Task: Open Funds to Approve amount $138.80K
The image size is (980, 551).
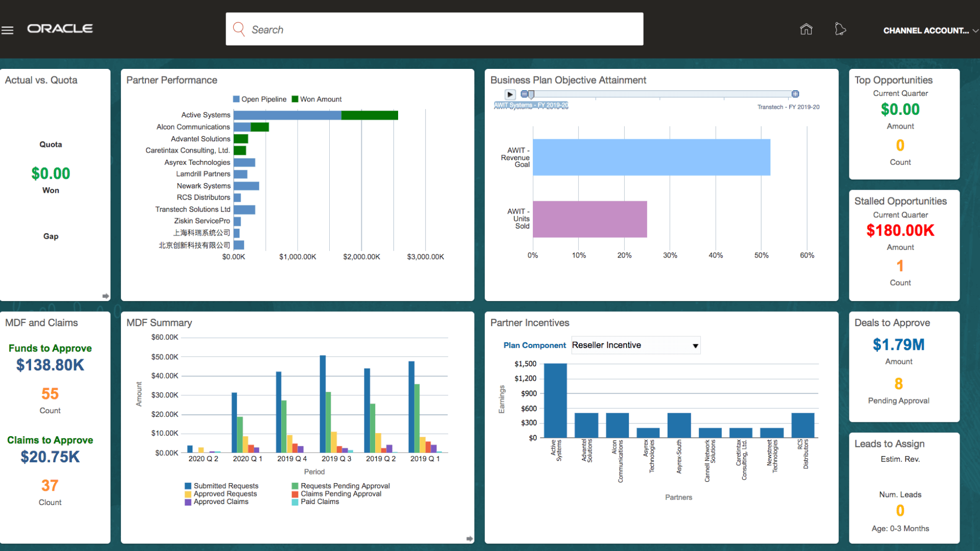Action: (x=50, y=365)
